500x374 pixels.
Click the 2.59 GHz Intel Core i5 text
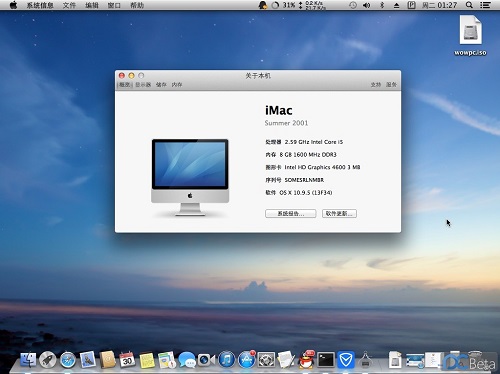click(314, 142)
